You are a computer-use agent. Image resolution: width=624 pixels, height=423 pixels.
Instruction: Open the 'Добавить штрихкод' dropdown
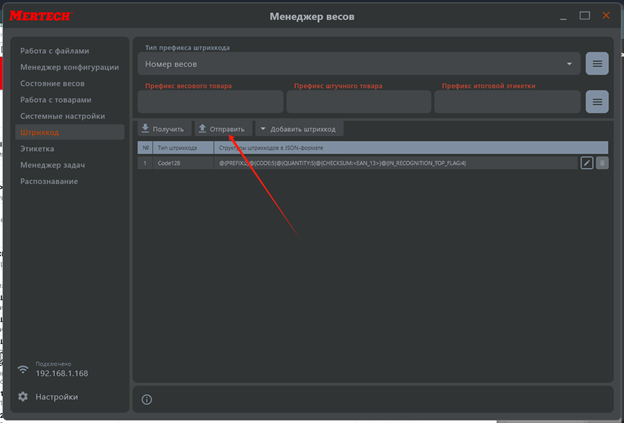click(299, 129)
